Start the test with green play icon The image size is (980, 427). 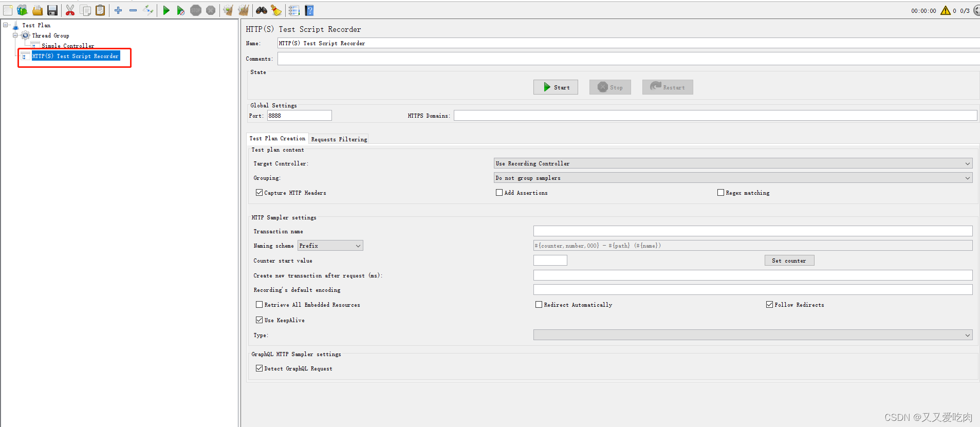click(x=166, y=10)
